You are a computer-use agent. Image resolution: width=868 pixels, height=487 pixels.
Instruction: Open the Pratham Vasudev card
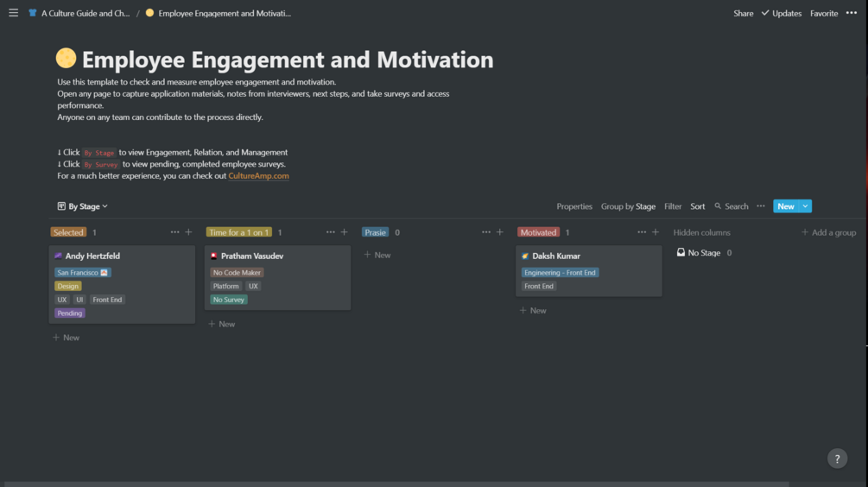[x=252, y=256]
